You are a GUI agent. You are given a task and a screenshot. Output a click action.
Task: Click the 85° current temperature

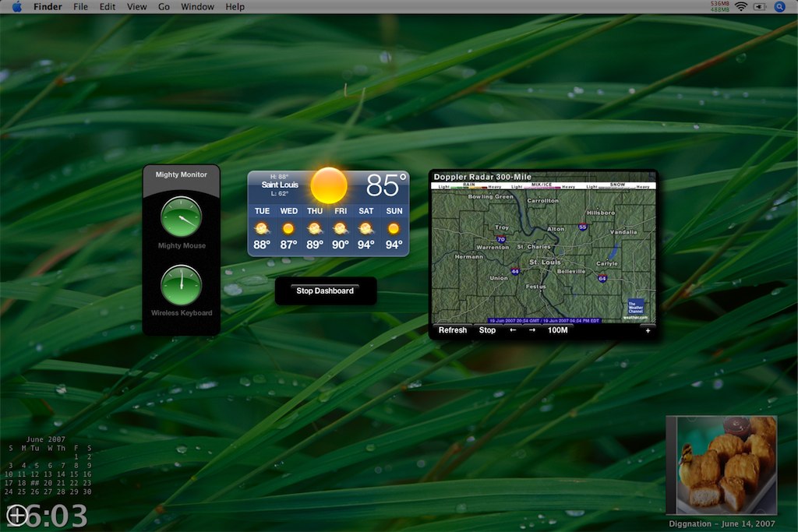[x=387, y=185]
